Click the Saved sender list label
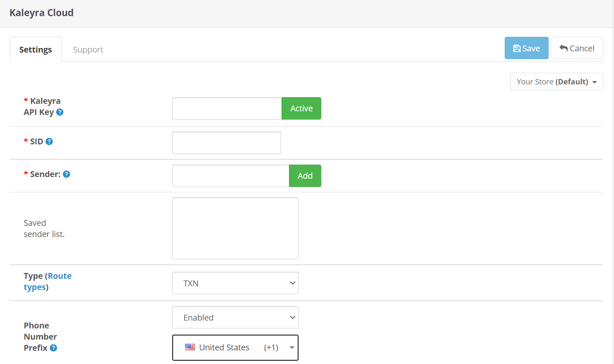The width and height of the screenshot is (614, 364). [44, 228]
